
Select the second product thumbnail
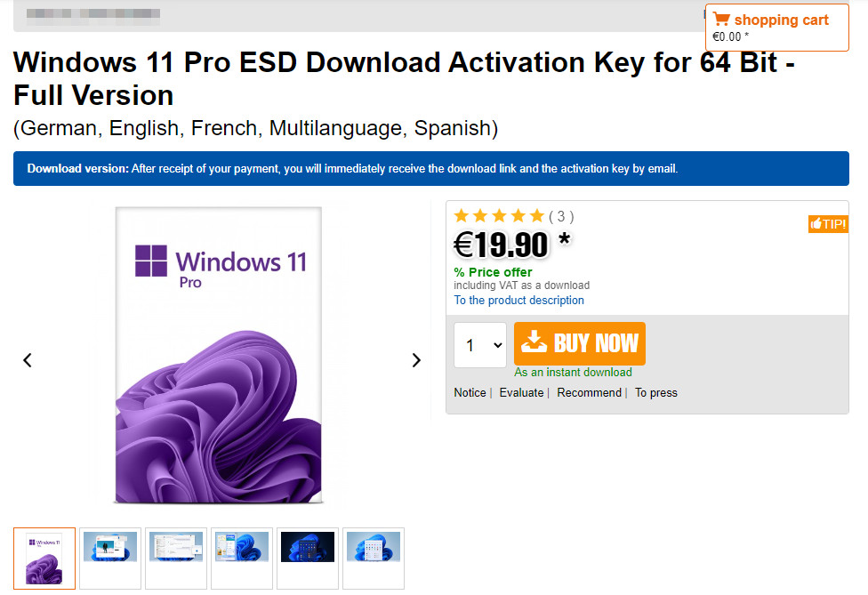click(110, 558)
